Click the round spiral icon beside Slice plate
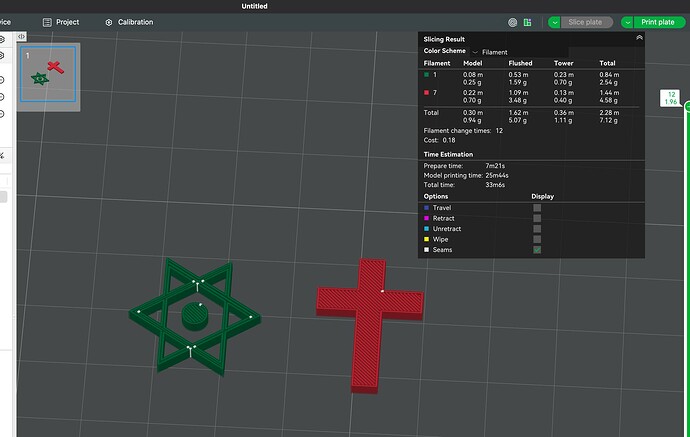 tap(512, 22)
